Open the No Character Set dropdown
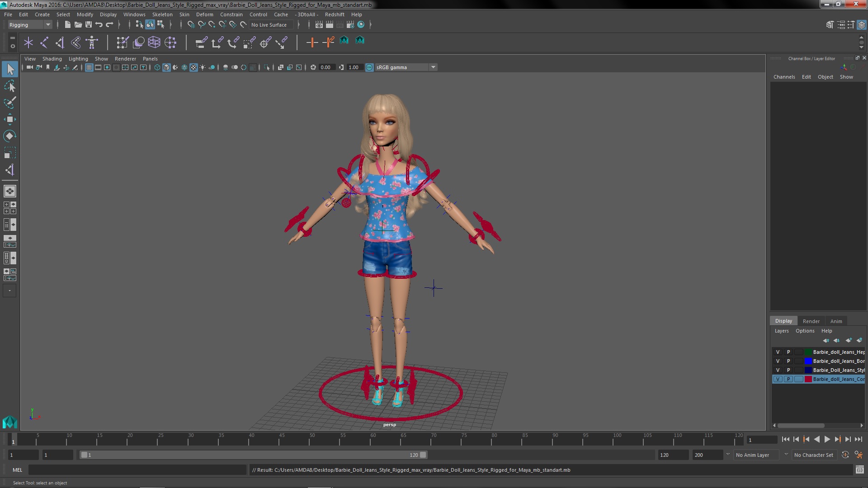Screen dimensions: 868x488 point(815,455)
